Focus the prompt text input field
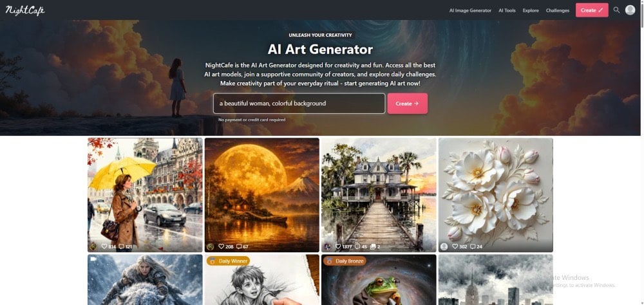Image resolution: width=644 pixels, height=305 pixels. (299, 104)
